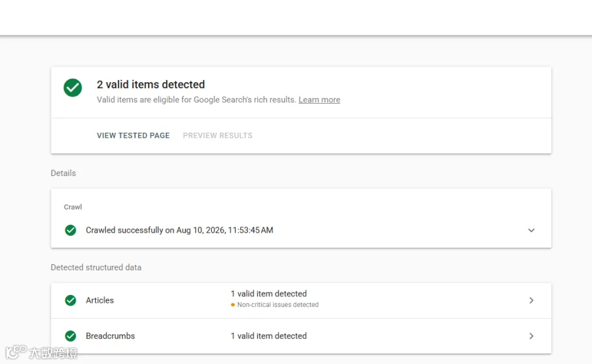The width and height of the screenshot is (592, 364).
Task: Click the Crawl section label
Action: tap(73, 207)
